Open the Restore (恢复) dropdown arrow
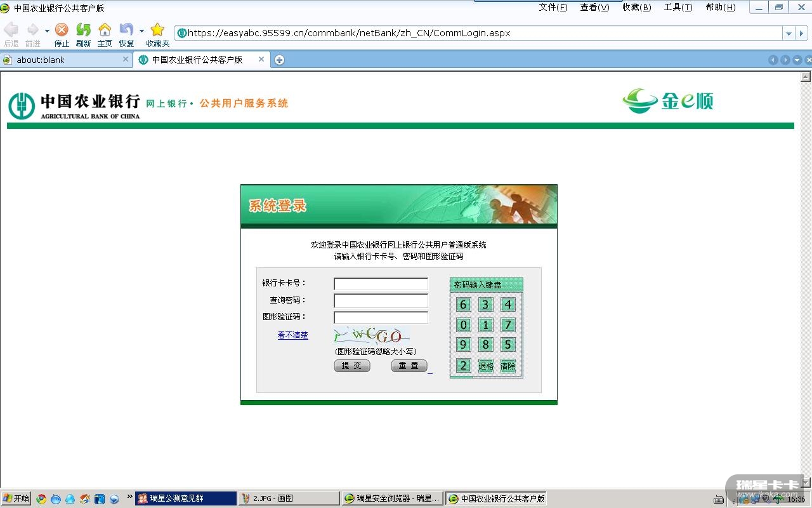 click(141, 30)
